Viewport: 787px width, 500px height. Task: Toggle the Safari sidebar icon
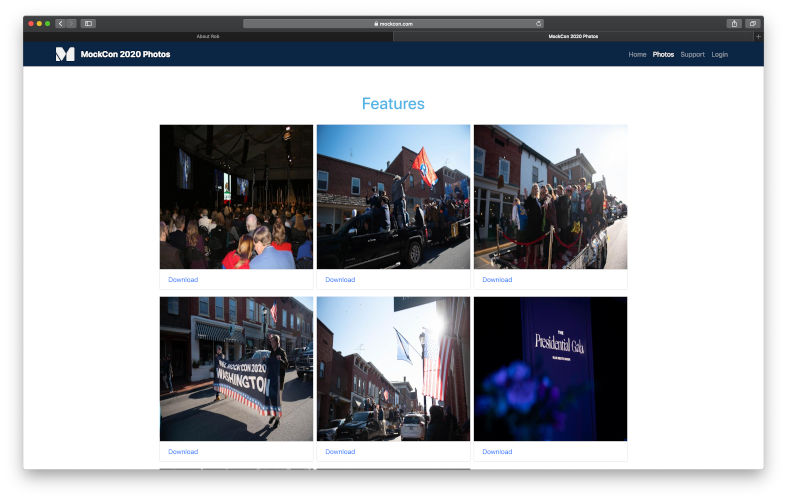pyautogui.click(x=88, y=24)
